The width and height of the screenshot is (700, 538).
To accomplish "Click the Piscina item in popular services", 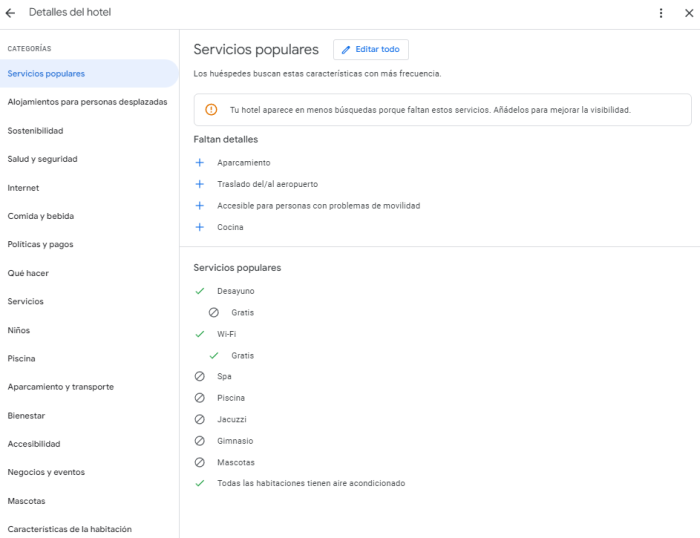I will [x=231, y=398].
